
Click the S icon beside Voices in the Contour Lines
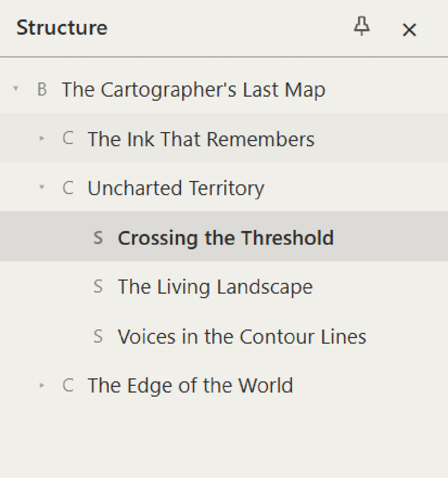[x=98, y=336]
